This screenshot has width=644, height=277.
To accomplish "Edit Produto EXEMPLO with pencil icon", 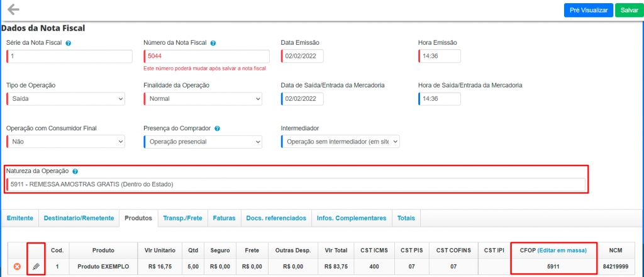I will point(36,266).
